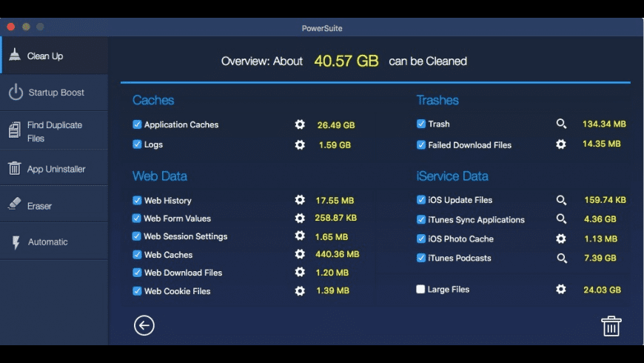Click gear icon beside Web Cookie Files

pyautogui.click(x=300, y=291)
